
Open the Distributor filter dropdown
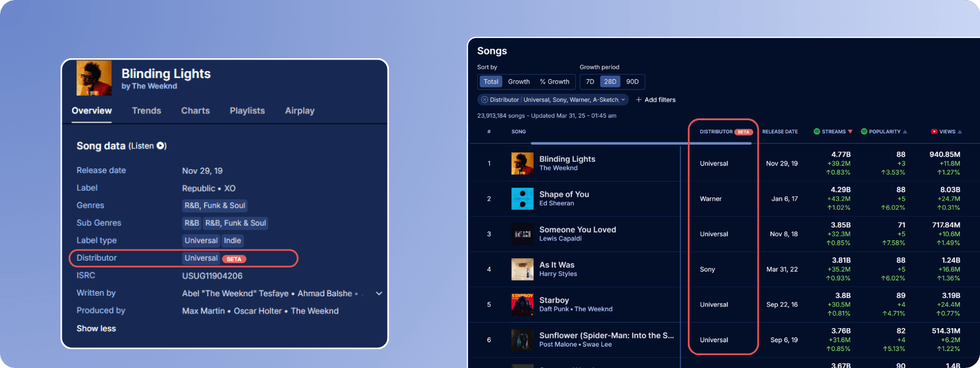[623, 100]
